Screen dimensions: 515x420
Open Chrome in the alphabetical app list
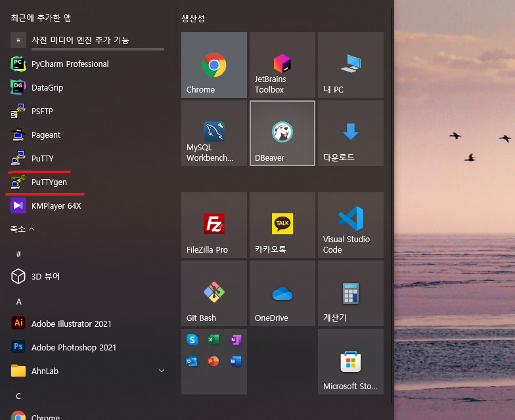pyautogui.click(x=87, y=416)
